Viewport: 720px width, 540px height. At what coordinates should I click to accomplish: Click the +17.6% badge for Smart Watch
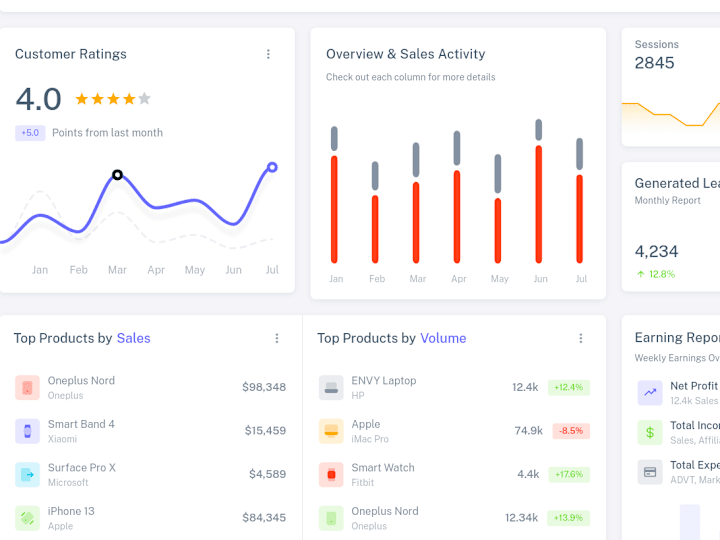pyautogui.click(x=569, y=474)
